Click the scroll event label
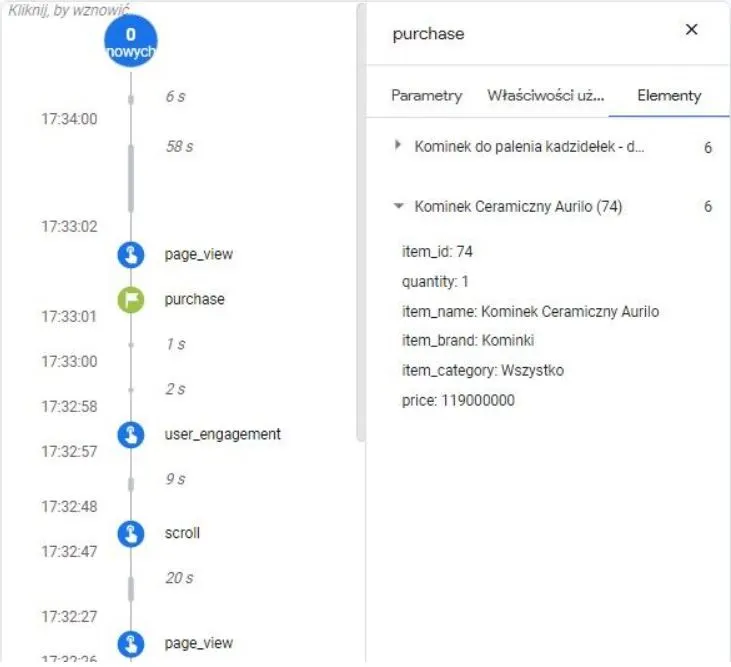The height and width of the screenshot is (667, 731). tap(182, 533)
